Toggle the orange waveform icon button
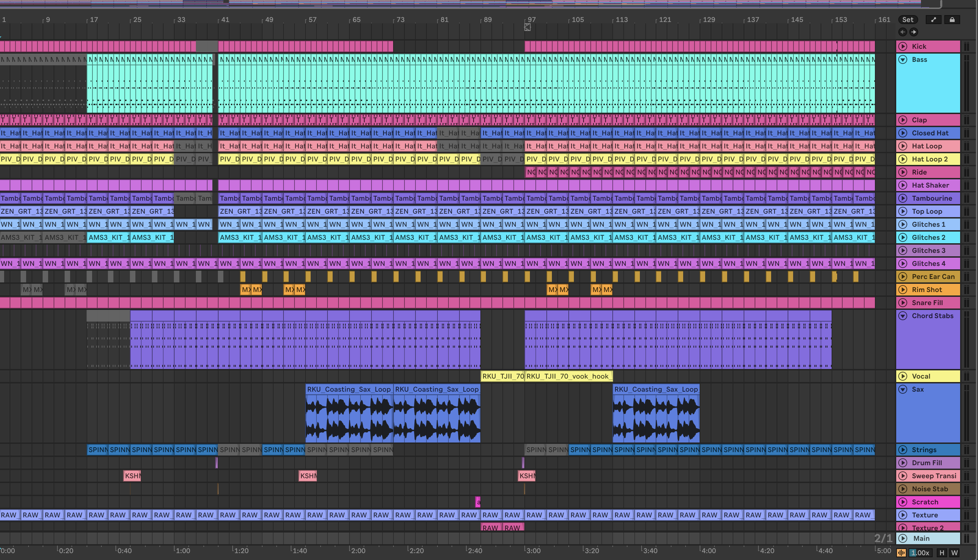Screen dimensions: 978x560 point(901,553)
